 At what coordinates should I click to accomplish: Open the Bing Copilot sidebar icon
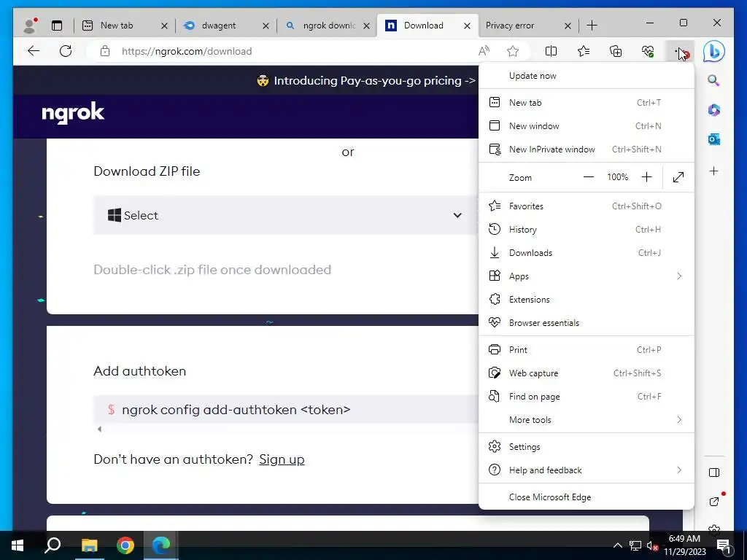(x=713, y=51)
